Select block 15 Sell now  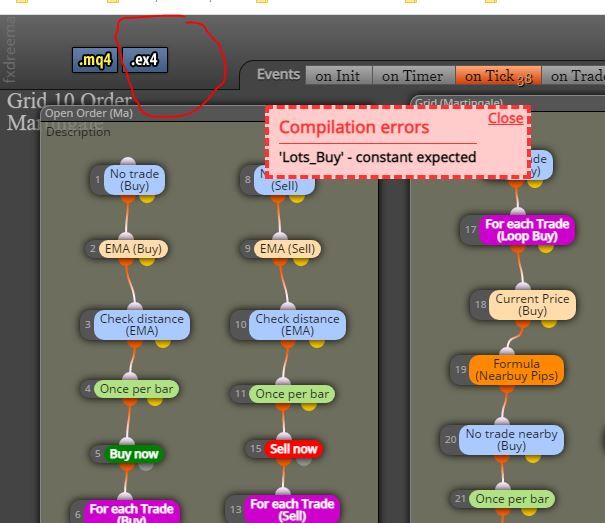coord(293,449)
